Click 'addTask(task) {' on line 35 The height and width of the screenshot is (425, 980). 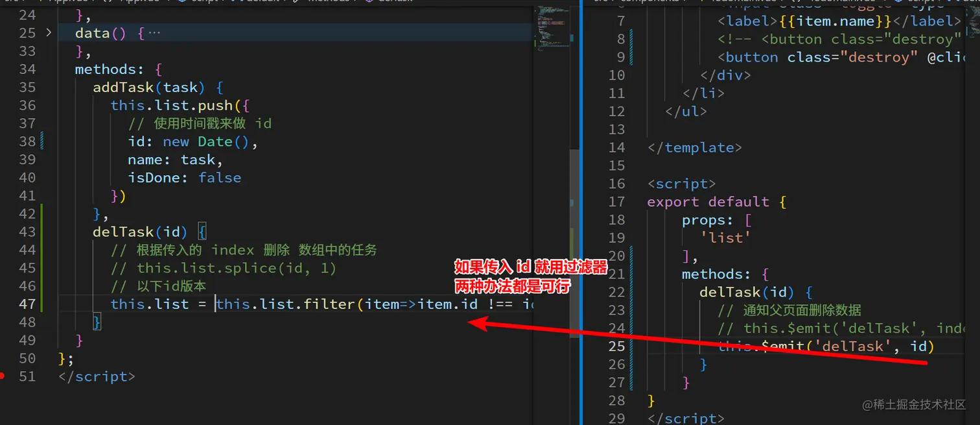pyautogui.click(x=157, y=87)
